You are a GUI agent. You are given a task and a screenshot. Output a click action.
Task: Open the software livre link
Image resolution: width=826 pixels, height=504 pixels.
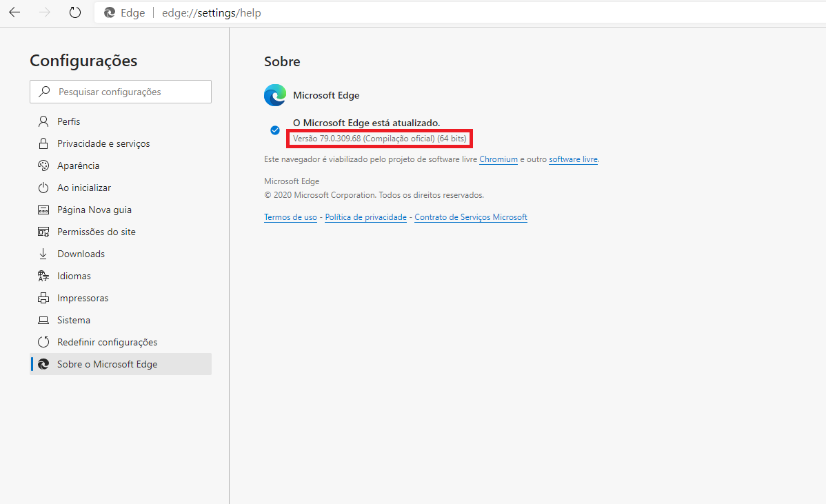coord(573,159)
